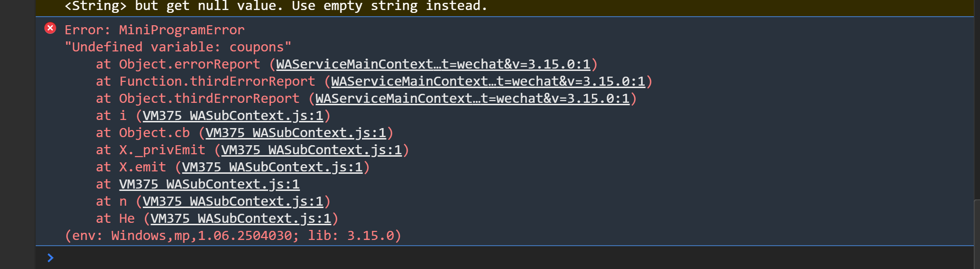This screenshot has height=269, width=980.
Task: Click the red error icon beside MiniProgramError
Action: (50, 29)
